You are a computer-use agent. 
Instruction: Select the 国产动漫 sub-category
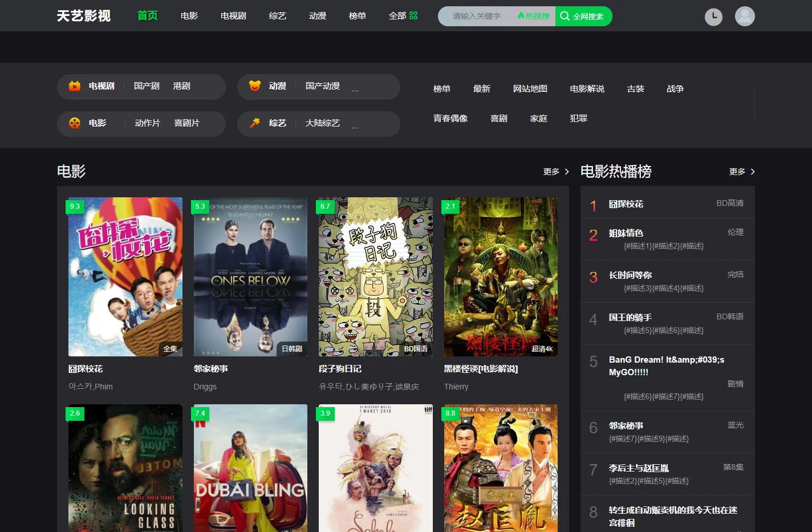(x=323, y=86)
